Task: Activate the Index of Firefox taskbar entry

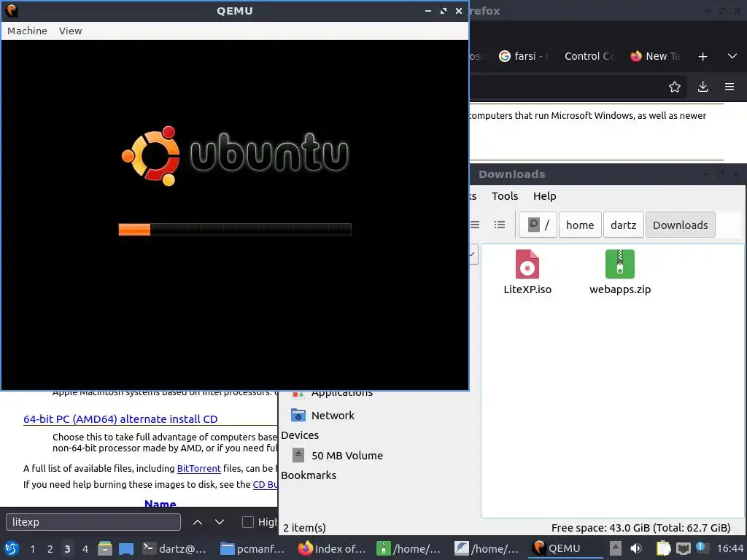Action: pyautogui.click(x=332, y=548)
